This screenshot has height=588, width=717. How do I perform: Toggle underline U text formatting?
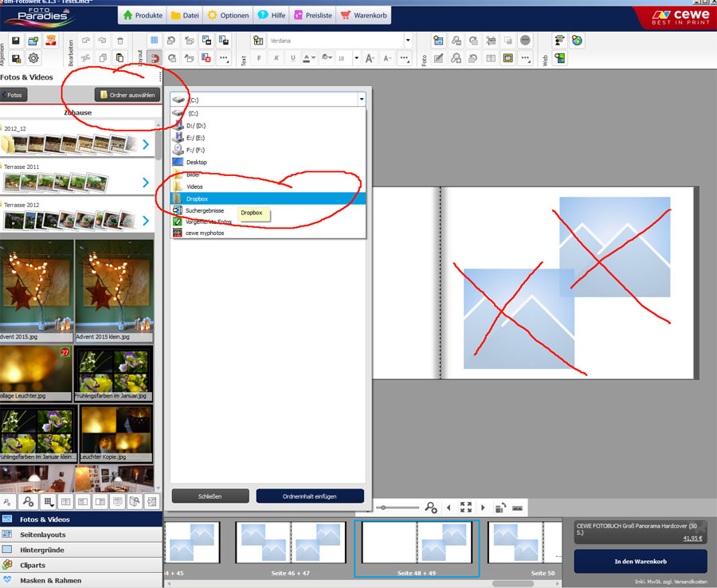pos(292,58)
